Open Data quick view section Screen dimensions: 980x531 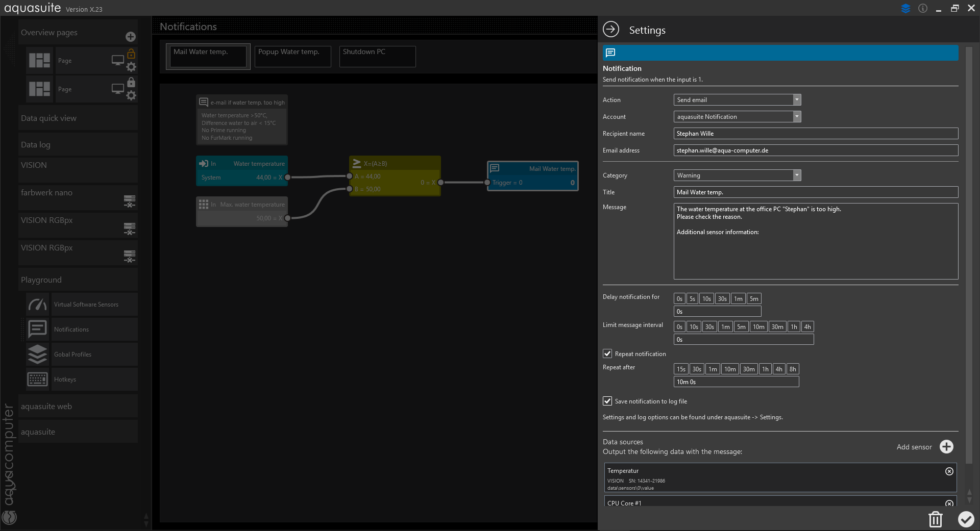(78, 118)
